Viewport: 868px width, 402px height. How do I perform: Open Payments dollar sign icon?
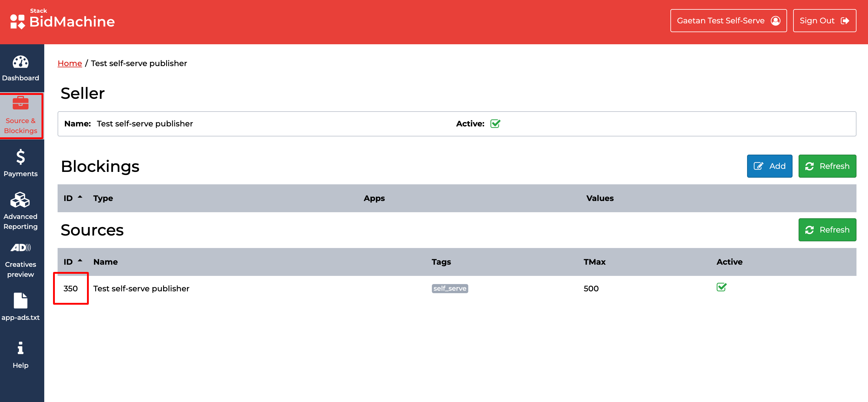pos(21,157)
